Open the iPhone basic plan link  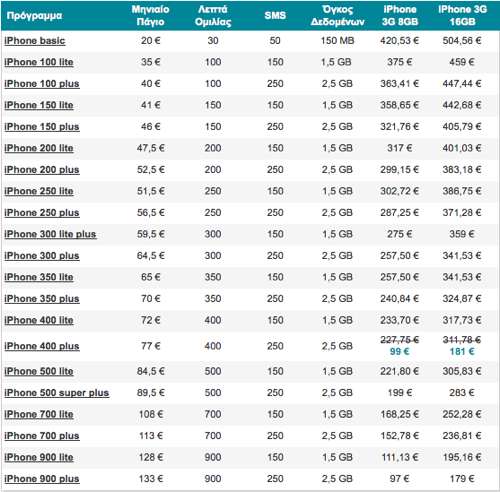tap(35, 41)
